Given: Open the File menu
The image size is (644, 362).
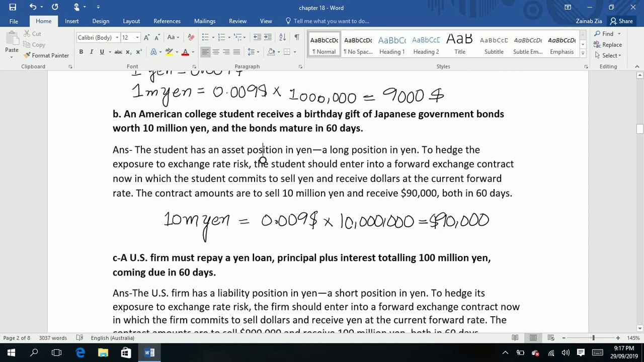Looking at the screenshot, I should click(14, 21).
